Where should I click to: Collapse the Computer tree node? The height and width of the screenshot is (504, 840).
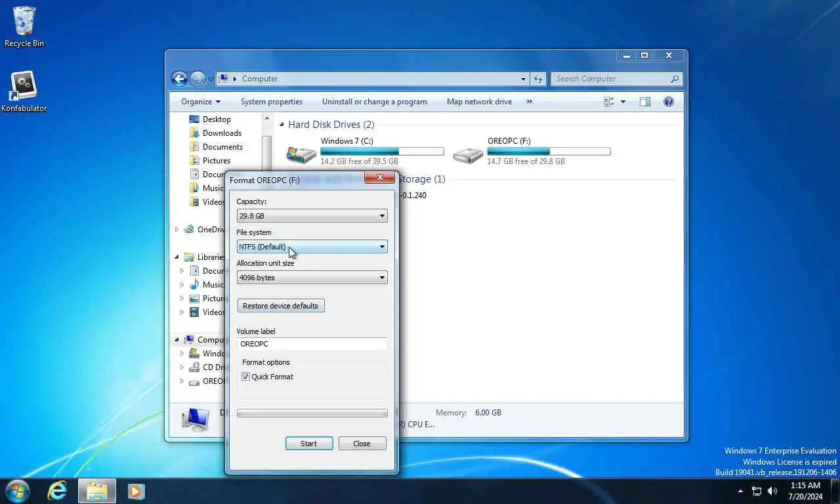pos(177,340)
